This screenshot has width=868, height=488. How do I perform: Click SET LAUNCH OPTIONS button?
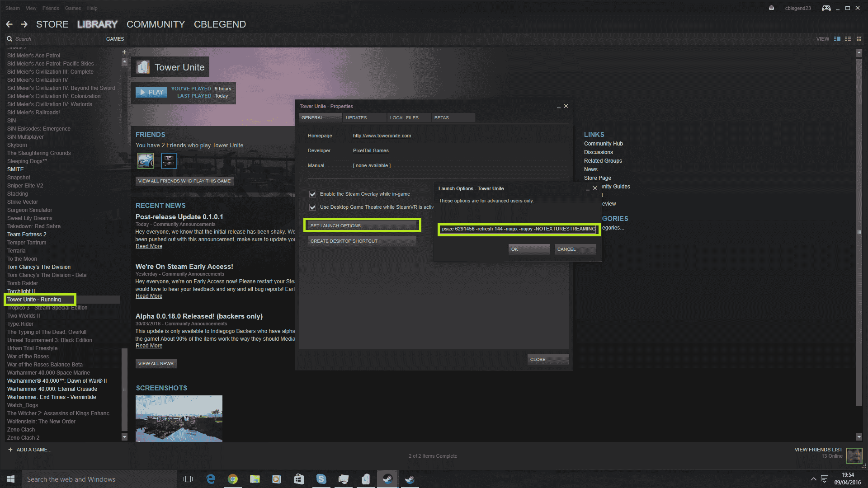[362, 225]
